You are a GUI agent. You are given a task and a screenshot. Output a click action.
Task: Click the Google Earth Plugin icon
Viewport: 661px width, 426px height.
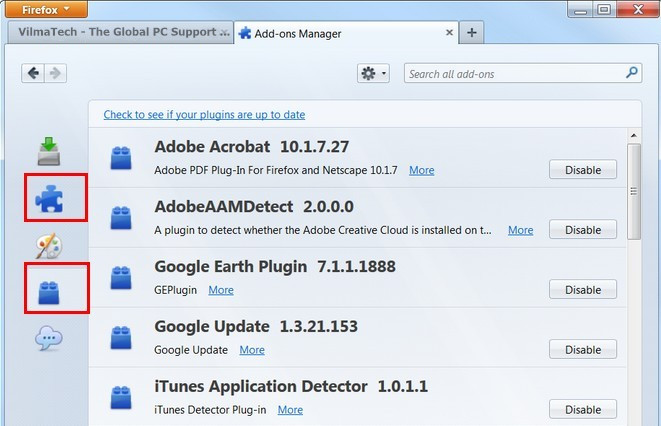pos(121,277)
